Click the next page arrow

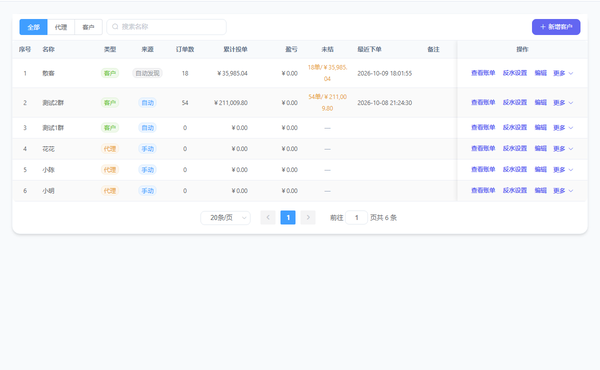308,218
